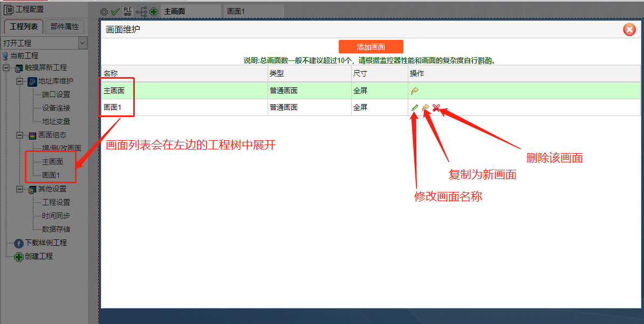Switch to the 部件属性 tab
The width and height of the screenshot is (644, 324).
(65, 26)
